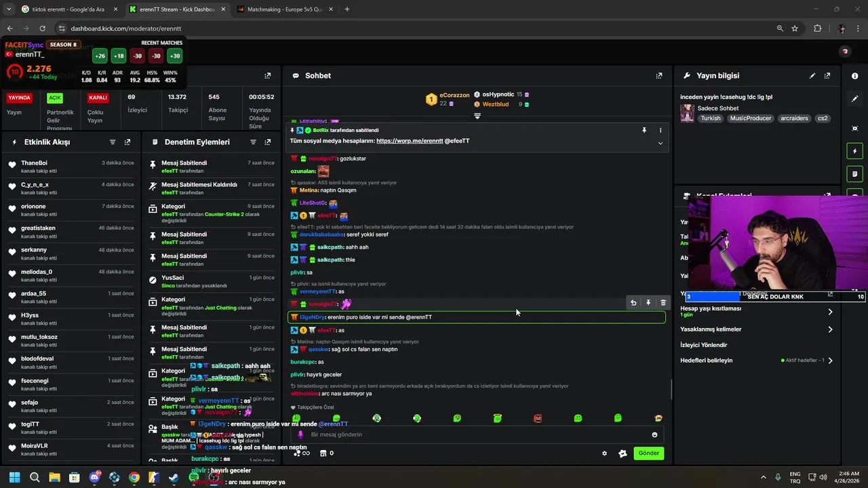Toggle the AÇIK partner revenue status
The image size is (868, 488).
coord(54,98)
